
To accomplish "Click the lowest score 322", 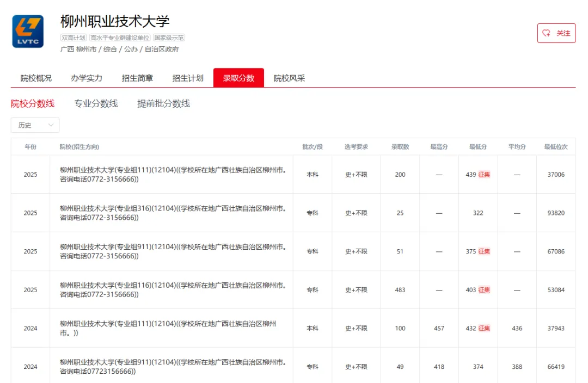I will (x=478, y=213).
